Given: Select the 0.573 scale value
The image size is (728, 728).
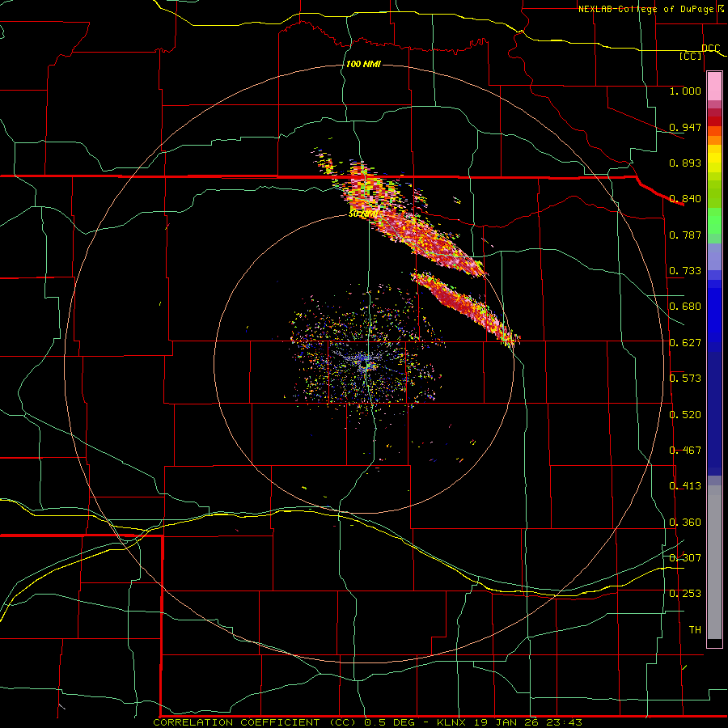Looking at the screenshot, I should tap(685, 379).
